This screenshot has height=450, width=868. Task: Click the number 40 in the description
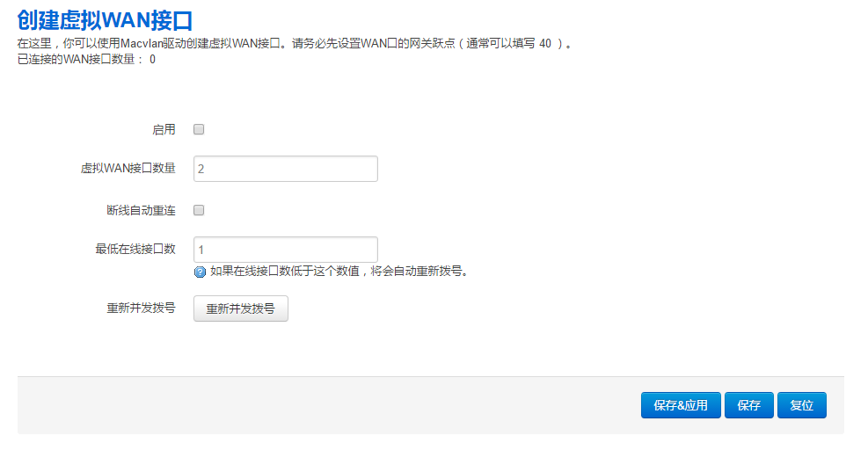click(x=545, y=43)
